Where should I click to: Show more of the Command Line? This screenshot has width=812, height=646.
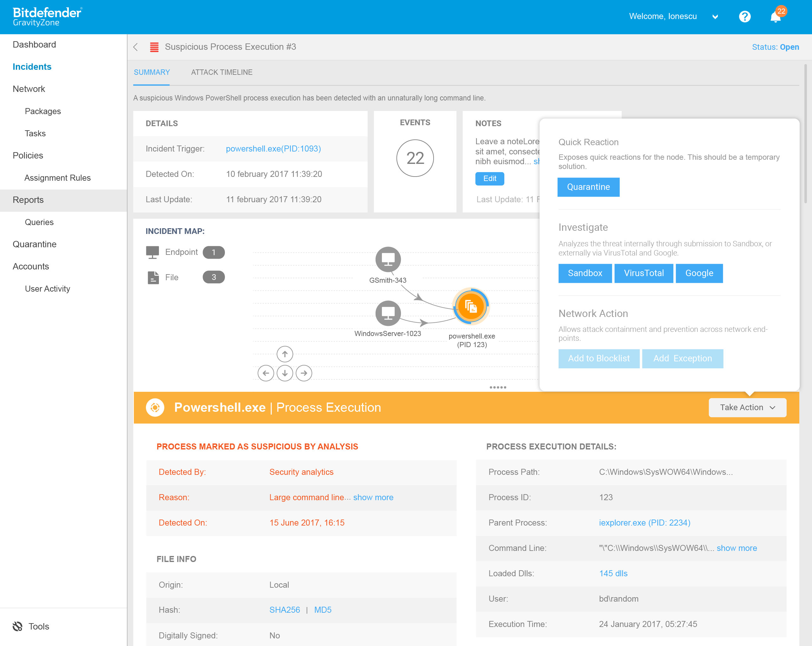click(737, 548)
